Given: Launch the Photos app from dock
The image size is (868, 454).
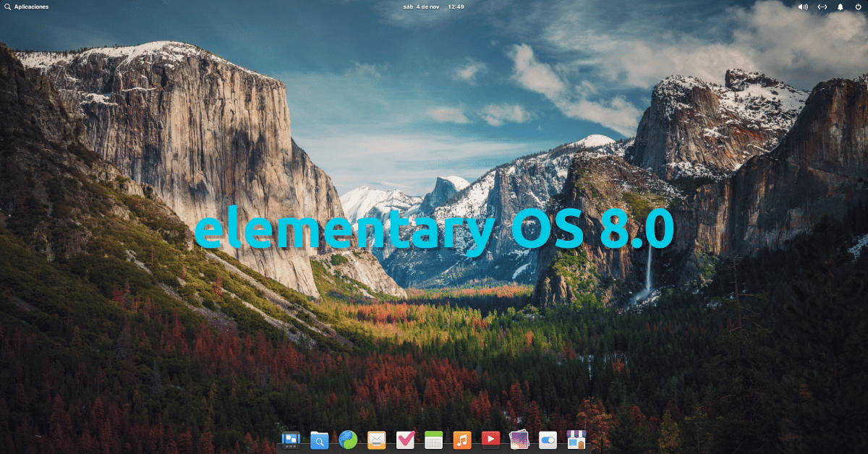Looking at the screenshot, I should click(x=519, y=439).
